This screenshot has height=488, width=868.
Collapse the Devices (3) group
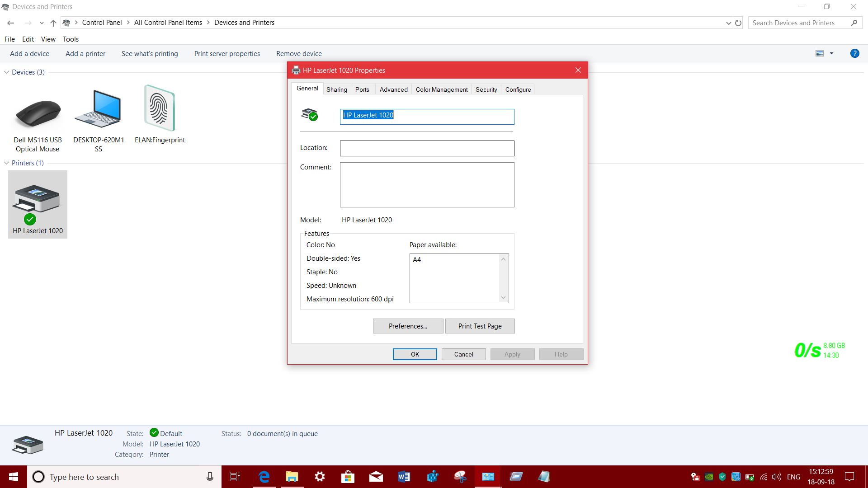coord(7,72)
